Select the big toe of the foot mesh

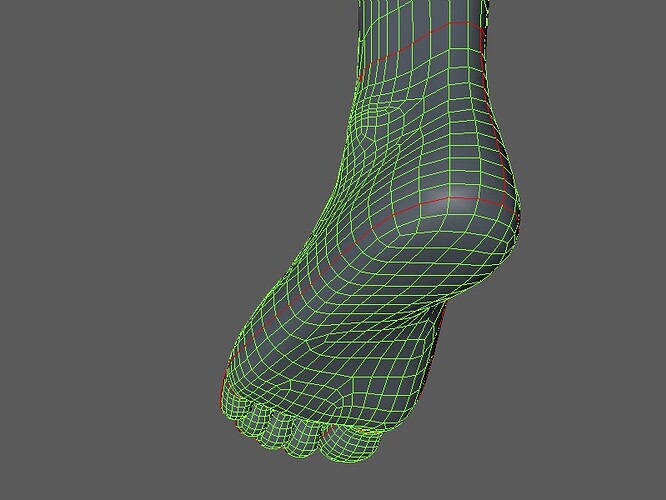pos(350,444)
